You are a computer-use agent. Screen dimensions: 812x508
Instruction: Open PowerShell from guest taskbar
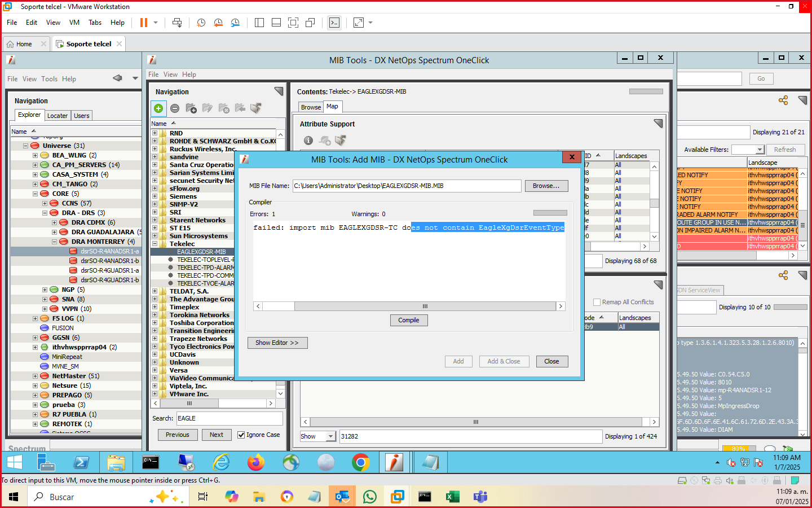(81, 462)
